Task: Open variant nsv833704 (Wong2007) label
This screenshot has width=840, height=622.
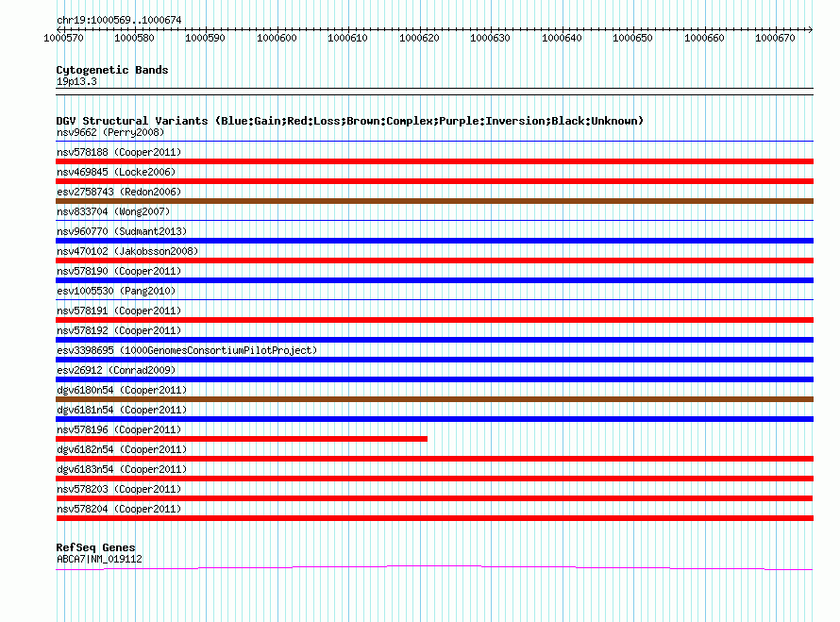Action: coord(113,211)
